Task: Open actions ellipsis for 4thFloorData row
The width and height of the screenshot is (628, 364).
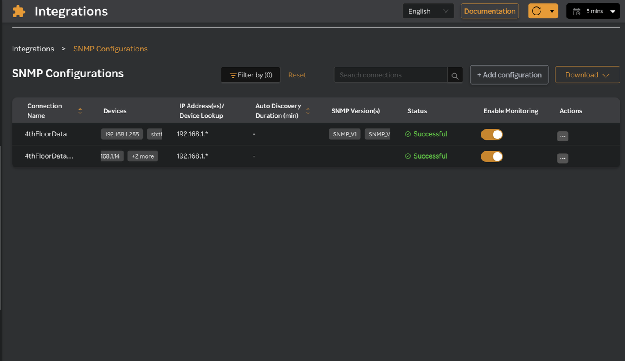Action: (x=562, y=136)
